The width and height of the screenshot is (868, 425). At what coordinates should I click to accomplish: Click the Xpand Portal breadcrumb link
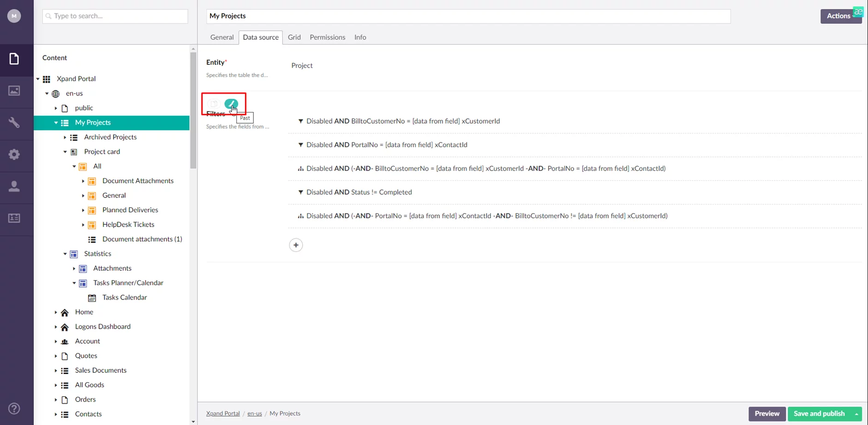click(x=223, y=413)
